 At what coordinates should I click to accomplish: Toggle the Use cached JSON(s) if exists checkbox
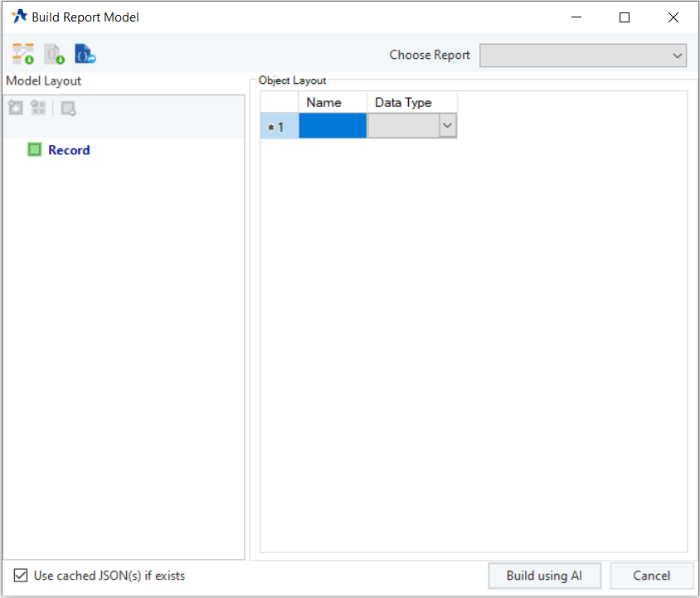point(22,575)
